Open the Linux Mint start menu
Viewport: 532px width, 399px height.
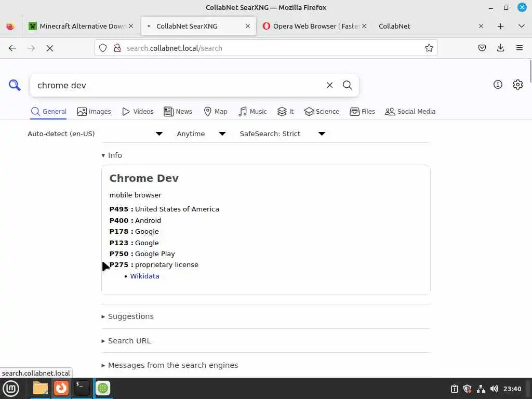11,389
